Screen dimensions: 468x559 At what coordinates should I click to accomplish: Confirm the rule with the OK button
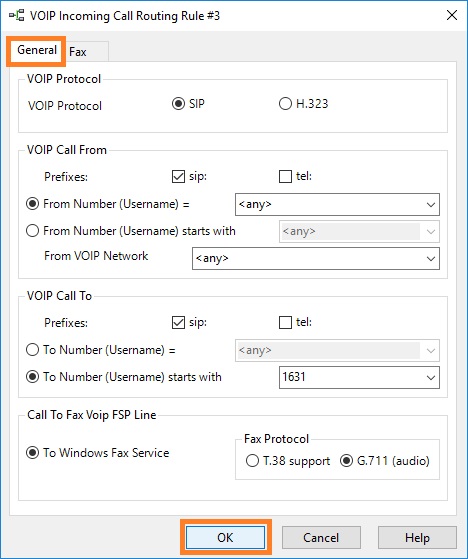pyautogui.click(x=225, y=537)
